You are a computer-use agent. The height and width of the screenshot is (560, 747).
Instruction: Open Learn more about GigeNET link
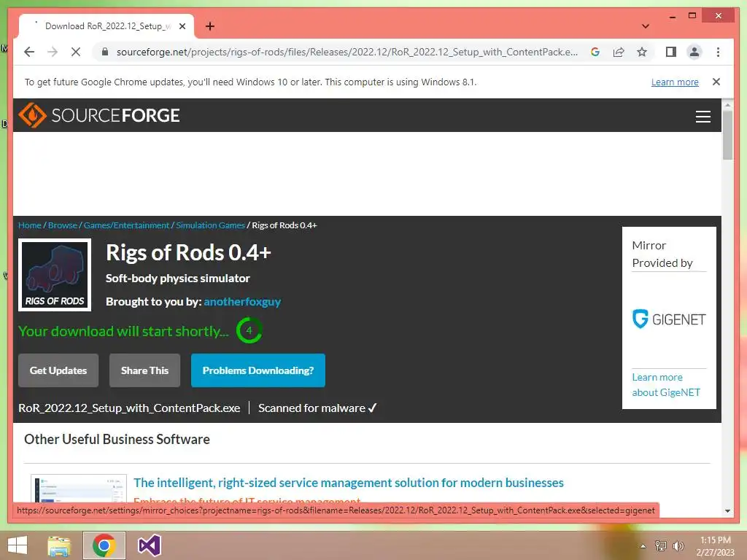[x=665, y=385]
